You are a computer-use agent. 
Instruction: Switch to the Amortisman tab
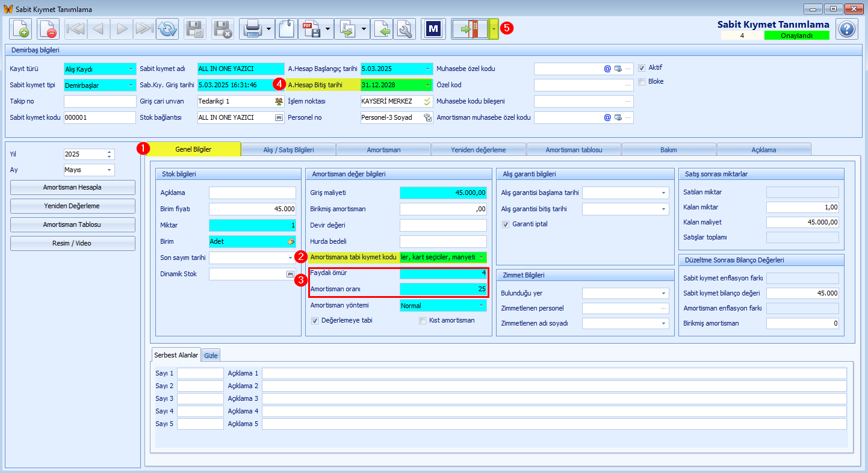pos(384,149)
